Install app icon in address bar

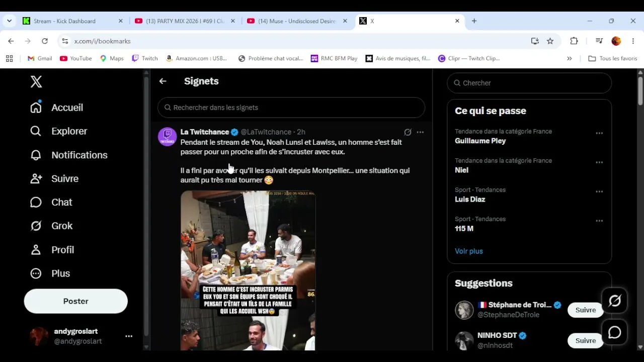535,41
